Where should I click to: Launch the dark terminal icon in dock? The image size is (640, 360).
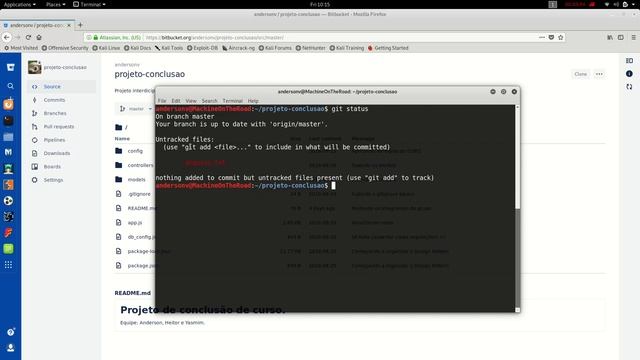point(8,121)
